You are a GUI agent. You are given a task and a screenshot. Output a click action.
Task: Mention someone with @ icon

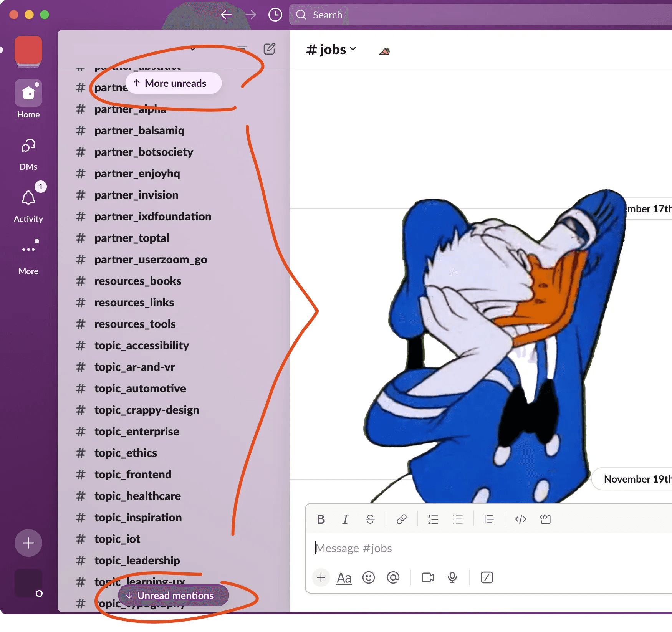[x=393, y=577]
